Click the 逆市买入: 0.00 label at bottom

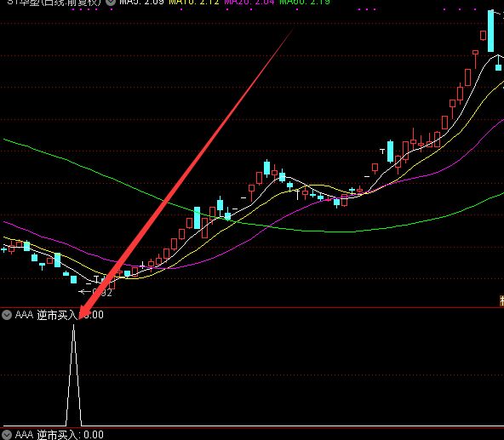tap(70, 435)
